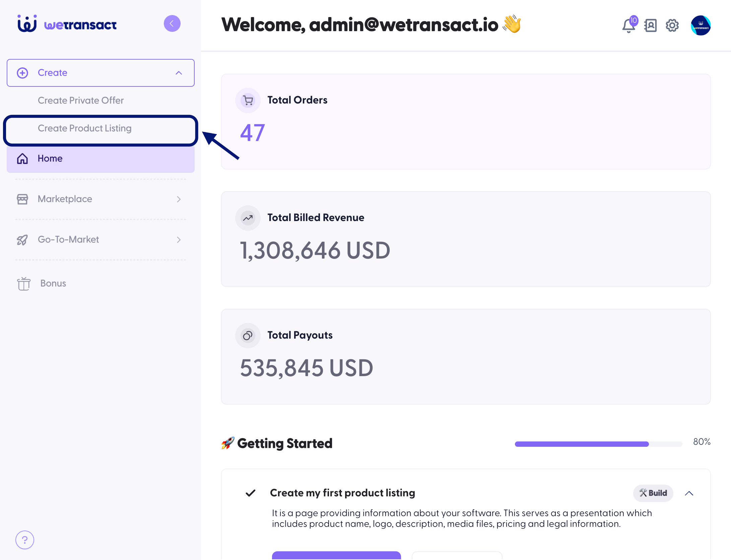Open the notifications bell icon

(629, 25)
